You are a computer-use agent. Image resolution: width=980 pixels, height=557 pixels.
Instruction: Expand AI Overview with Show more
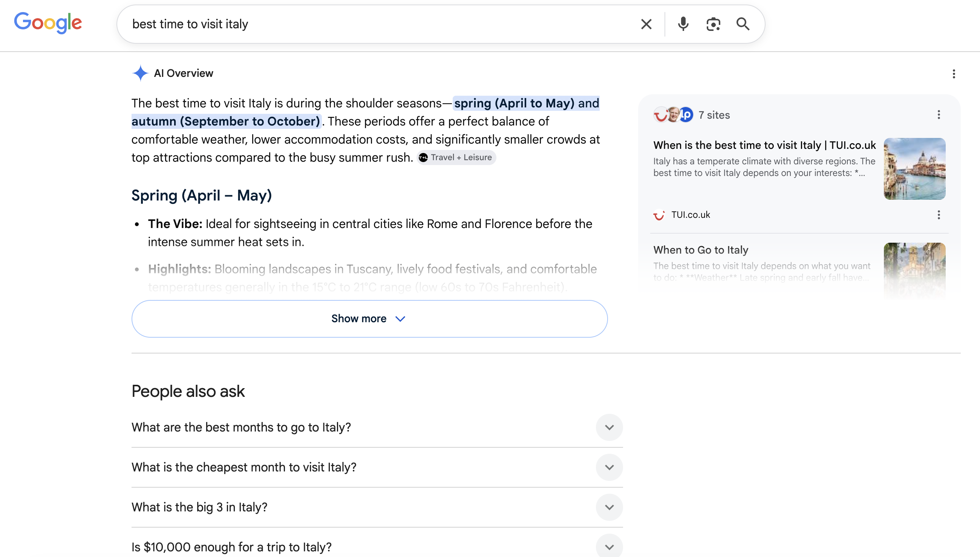click(369, 319)
